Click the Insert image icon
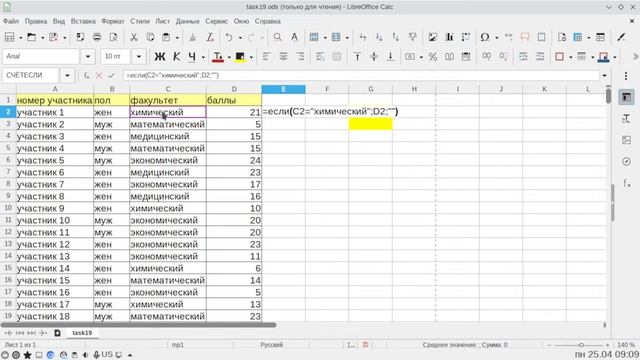 click(433, 37)
